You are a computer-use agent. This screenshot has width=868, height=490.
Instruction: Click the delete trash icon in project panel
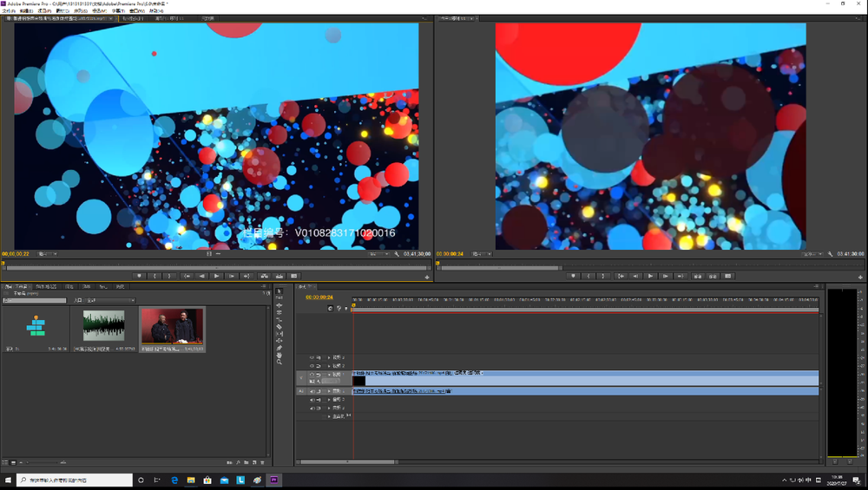[x=262, y=462]
